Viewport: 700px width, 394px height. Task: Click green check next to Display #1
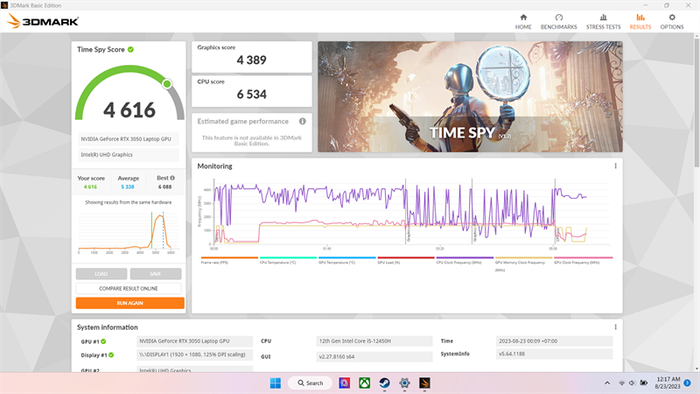(111, 355)
